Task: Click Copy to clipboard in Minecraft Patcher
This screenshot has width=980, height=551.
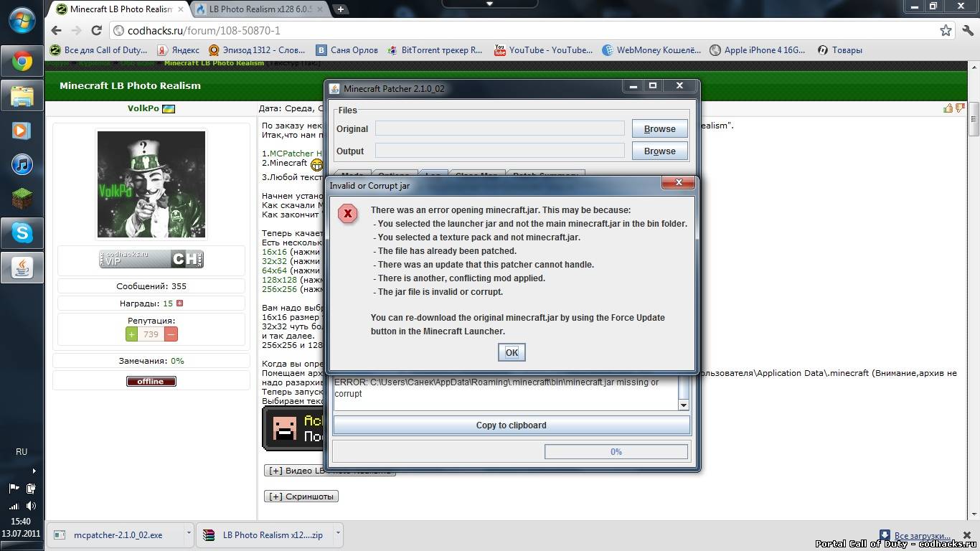Action: pyautogui.click(x=512, y=425)
